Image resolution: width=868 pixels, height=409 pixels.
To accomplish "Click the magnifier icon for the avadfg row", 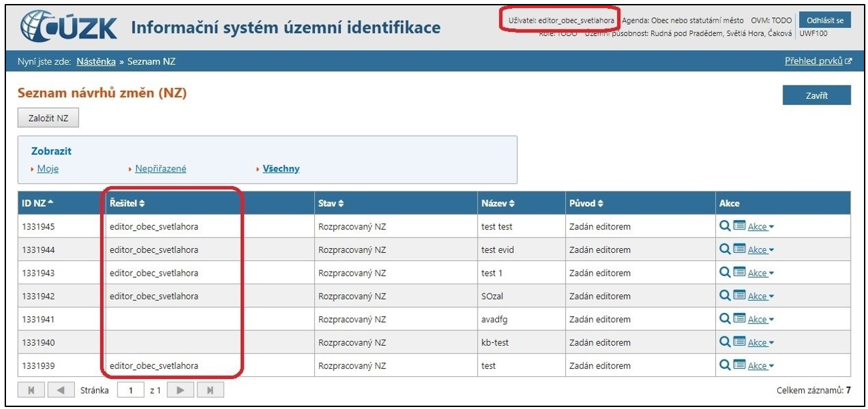I will [725, 319].
